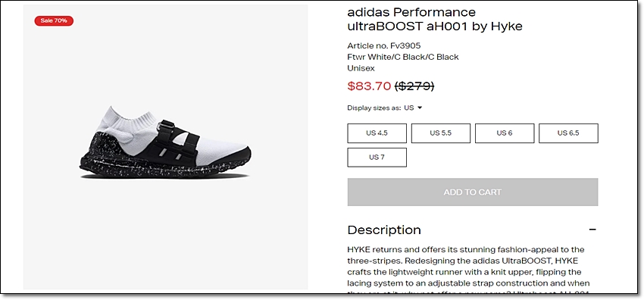Click the red $83.70 sale price
This screenshot has height=300, width=644.
[x=369, y=86]
